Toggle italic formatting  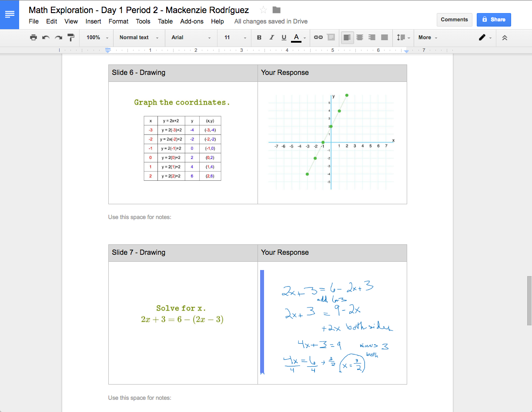tap(272, 37)
